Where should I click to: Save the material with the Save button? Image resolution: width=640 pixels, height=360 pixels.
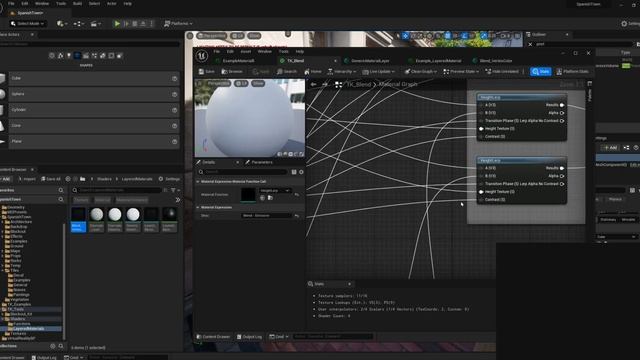pyautogui.click(x=207, y=71)
